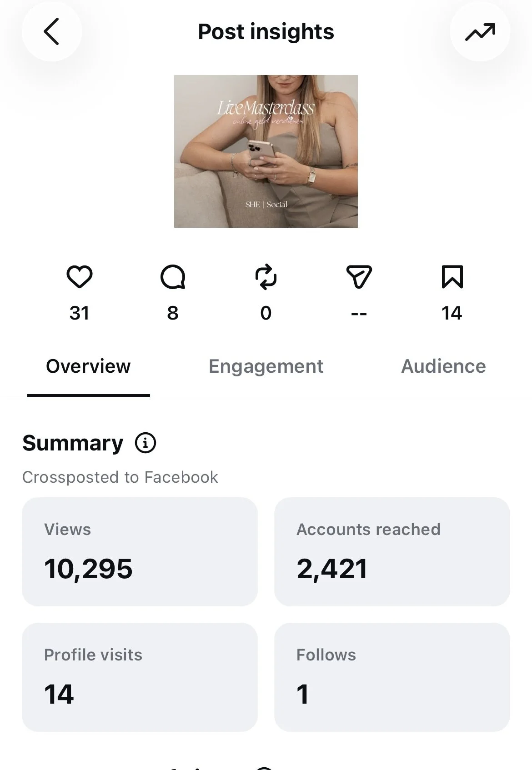
Task: Tap the heart likes icon
Action: pyautogui.click(x=80, y=276)
